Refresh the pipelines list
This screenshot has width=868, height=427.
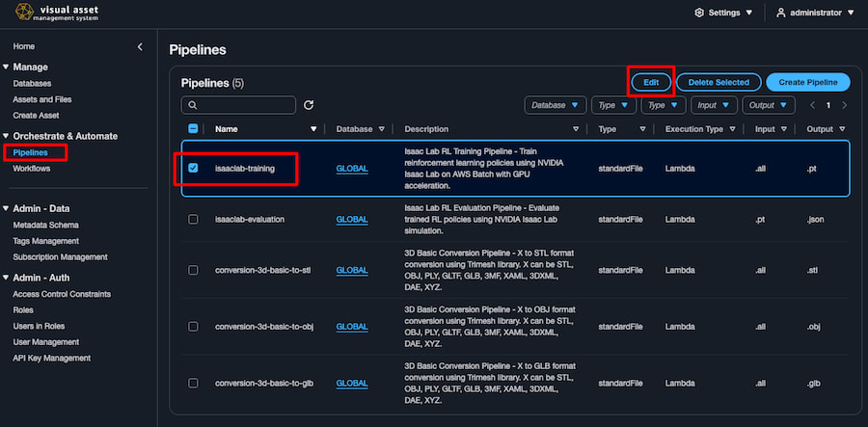(x=309, y=105)
